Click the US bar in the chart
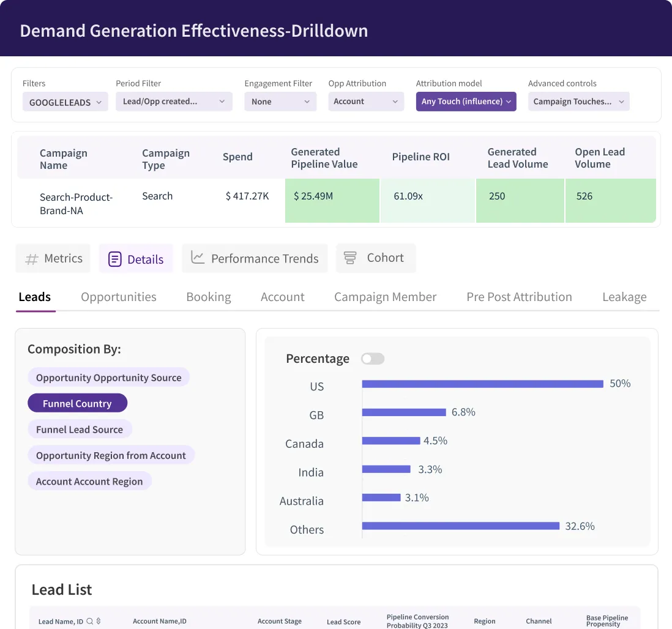Image resolution: width=672 pixels, height=629 pixels. 482,384
